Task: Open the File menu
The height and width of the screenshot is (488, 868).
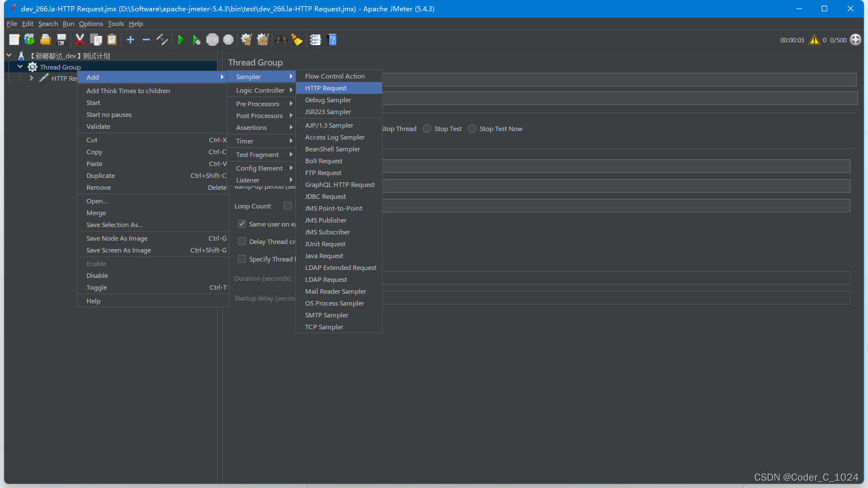Action: coord(12,24)
